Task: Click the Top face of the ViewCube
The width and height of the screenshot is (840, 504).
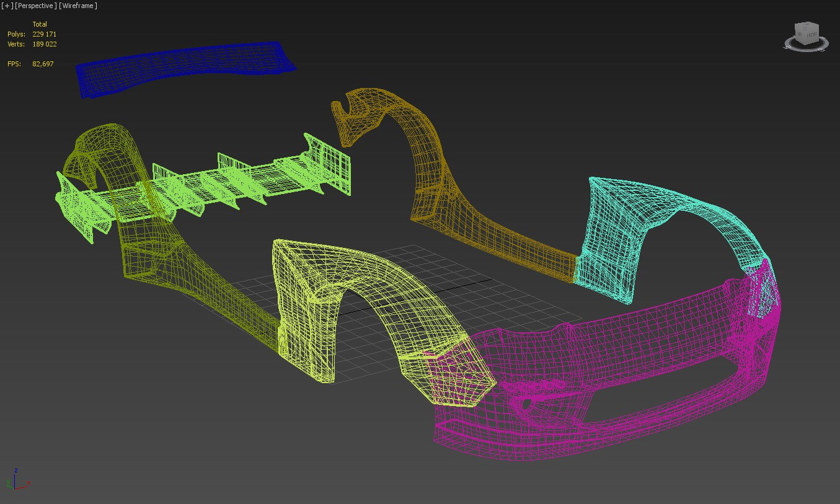Action: pos(808,26)
